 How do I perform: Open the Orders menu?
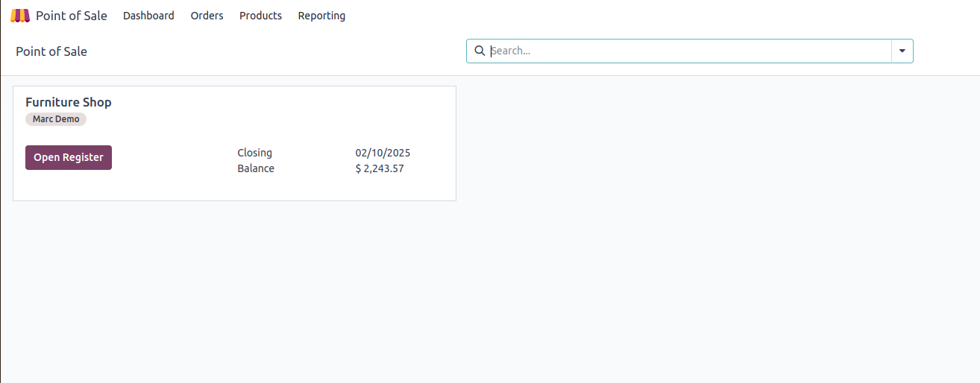coord(207,16)
